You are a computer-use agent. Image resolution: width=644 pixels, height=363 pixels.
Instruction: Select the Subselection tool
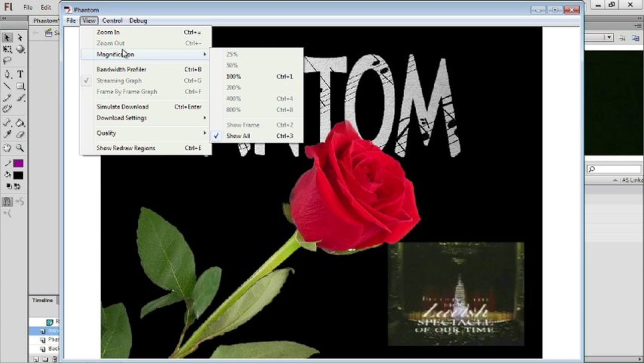pyautogui.click(x=20, y=38)
